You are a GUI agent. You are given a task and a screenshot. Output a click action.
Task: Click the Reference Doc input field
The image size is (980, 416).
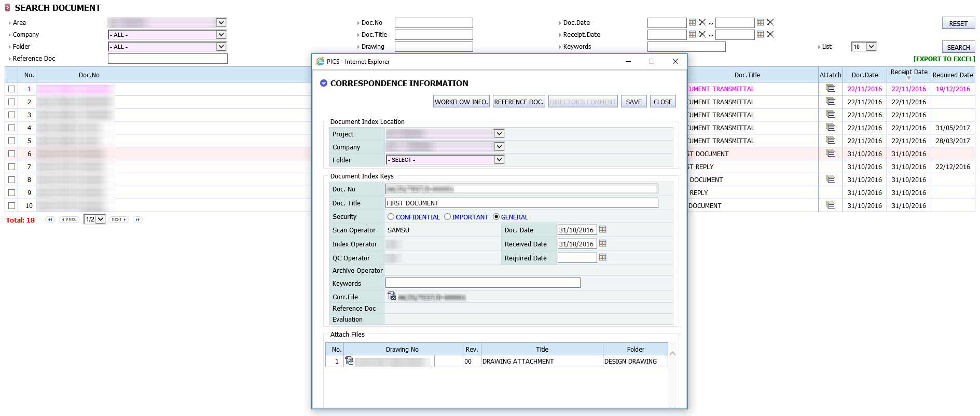(x=168, y=58)
